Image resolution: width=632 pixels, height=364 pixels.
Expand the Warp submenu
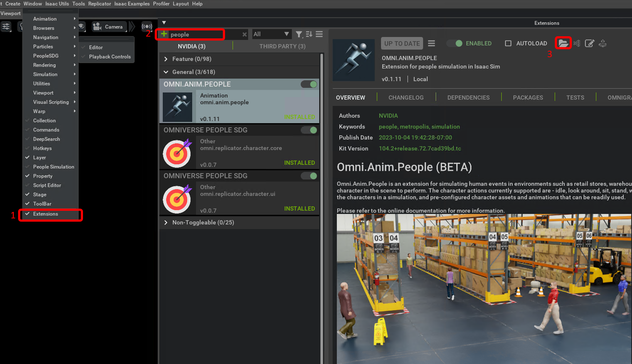(x=50, y=111)
